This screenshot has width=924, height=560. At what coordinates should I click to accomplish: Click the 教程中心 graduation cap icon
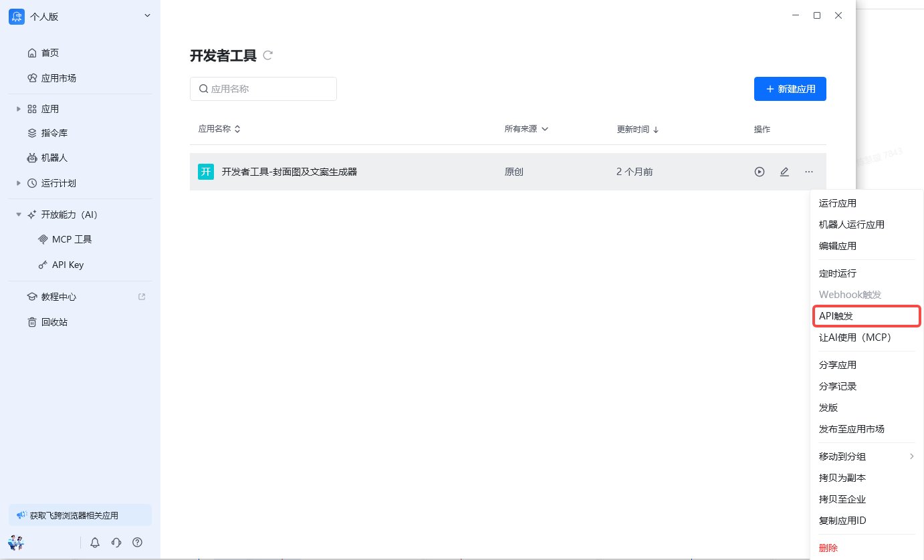pos(31,297)
